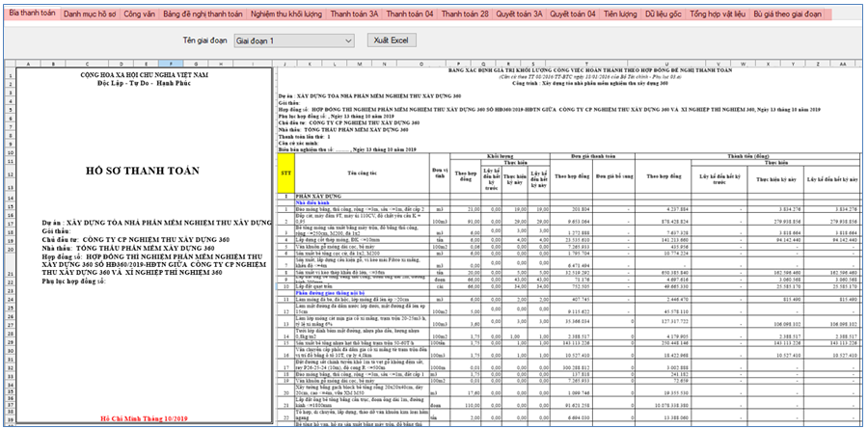Click the Đơn giá bổ sung column header
868x429 pixels.
[614, 176]
